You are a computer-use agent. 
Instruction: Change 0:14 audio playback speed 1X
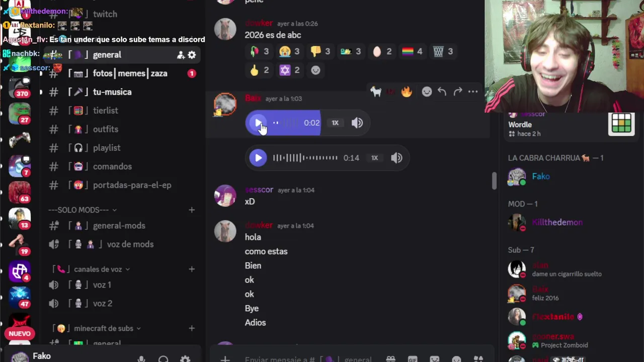(374, 158)
